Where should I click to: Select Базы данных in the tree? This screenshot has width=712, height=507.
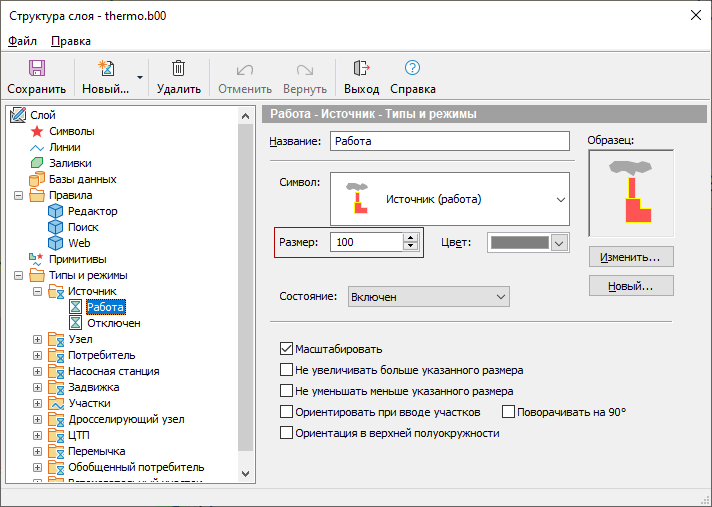[82, 179]
